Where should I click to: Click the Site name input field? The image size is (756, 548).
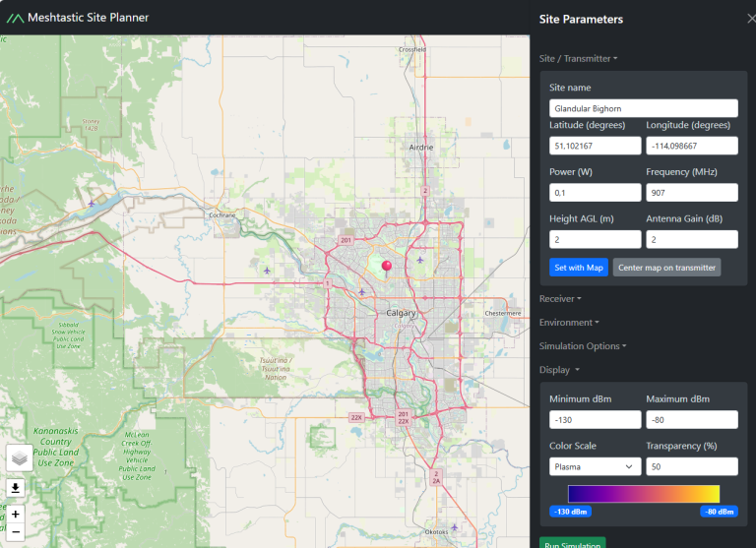pyautogui.click(x=643, y=108)
